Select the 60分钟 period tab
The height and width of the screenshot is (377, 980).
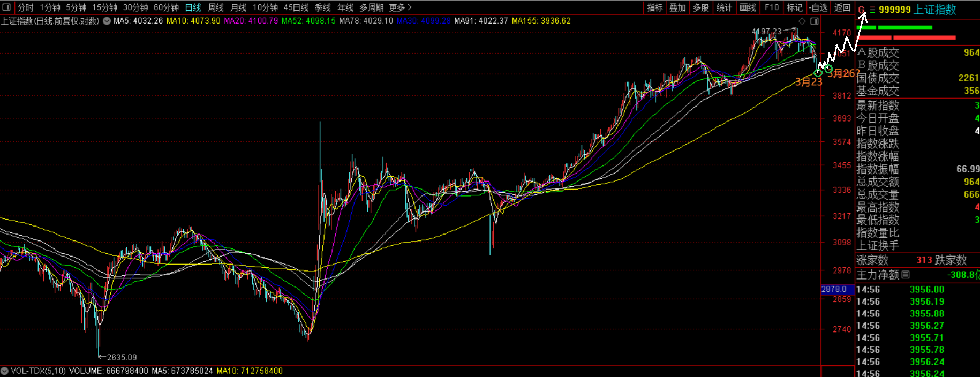pos(166,7)
